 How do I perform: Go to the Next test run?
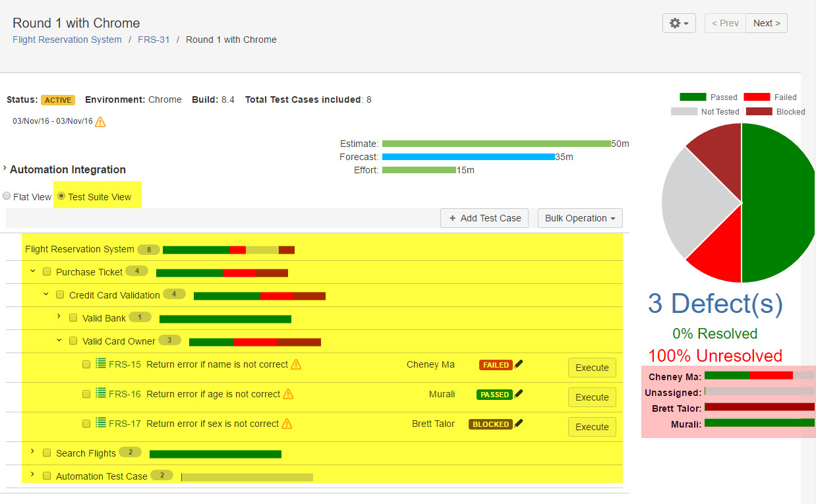coord(766,23)
